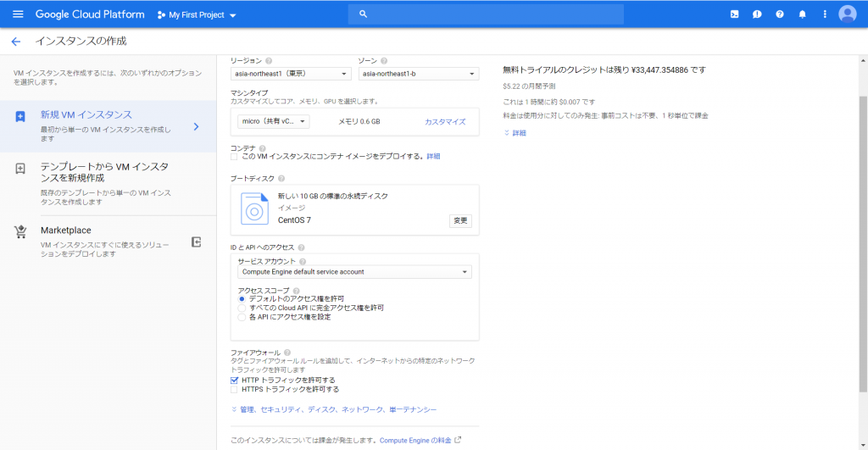Click カスタマイズ link for machine type
The width and height of the screenshot is (868, 450).
(445, 122)
